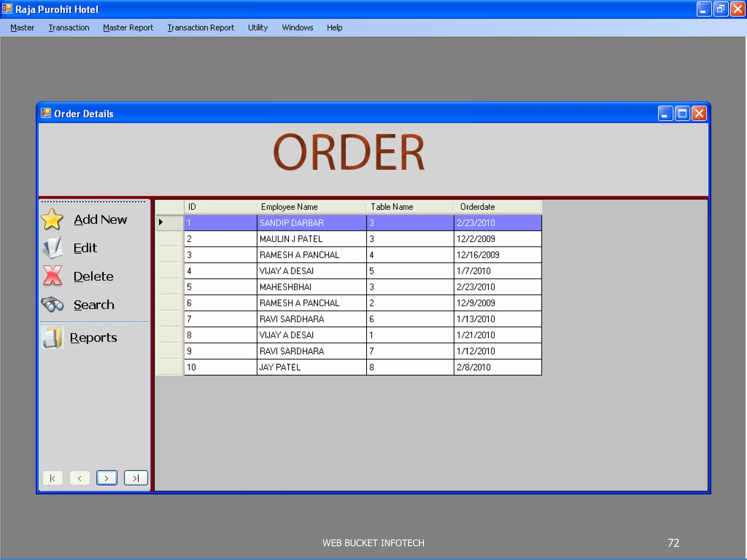Open the Transaction Report menu
Viewport: 747px width, 560px height.
[201, 28]
